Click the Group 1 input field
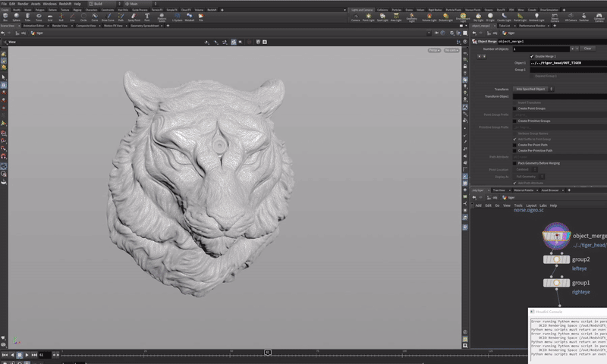 click(x=568, y=70)
